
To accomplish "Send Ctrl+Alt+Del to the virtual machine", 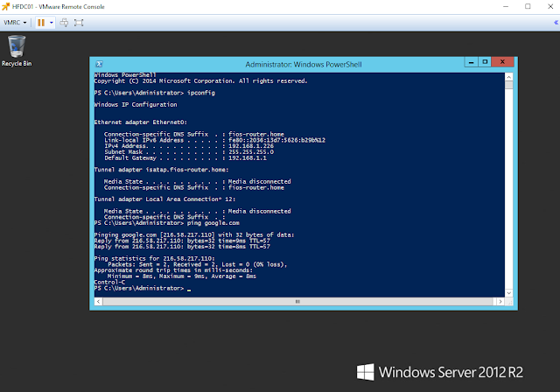I will click(x=64, y=23).
